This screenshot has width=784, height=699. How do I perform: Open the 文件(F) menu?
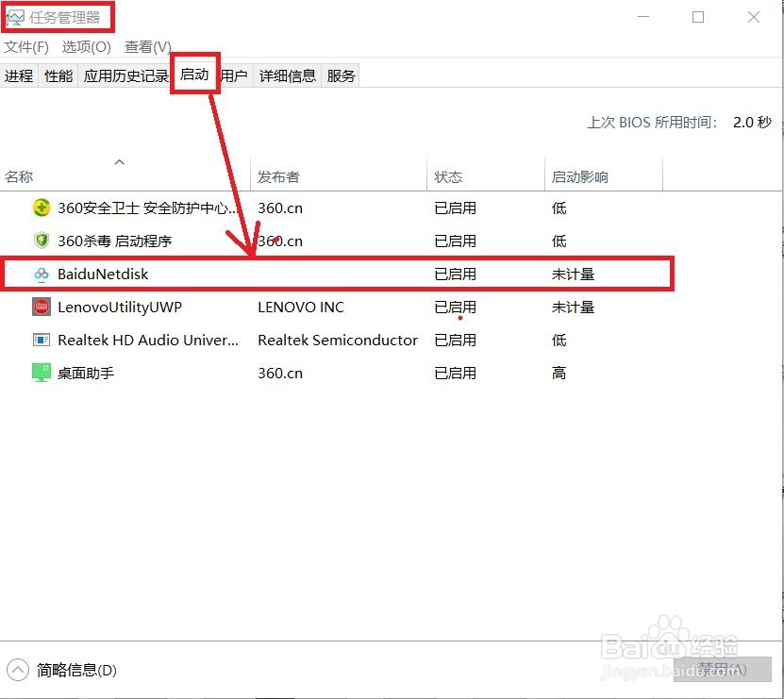coord(25,46)
